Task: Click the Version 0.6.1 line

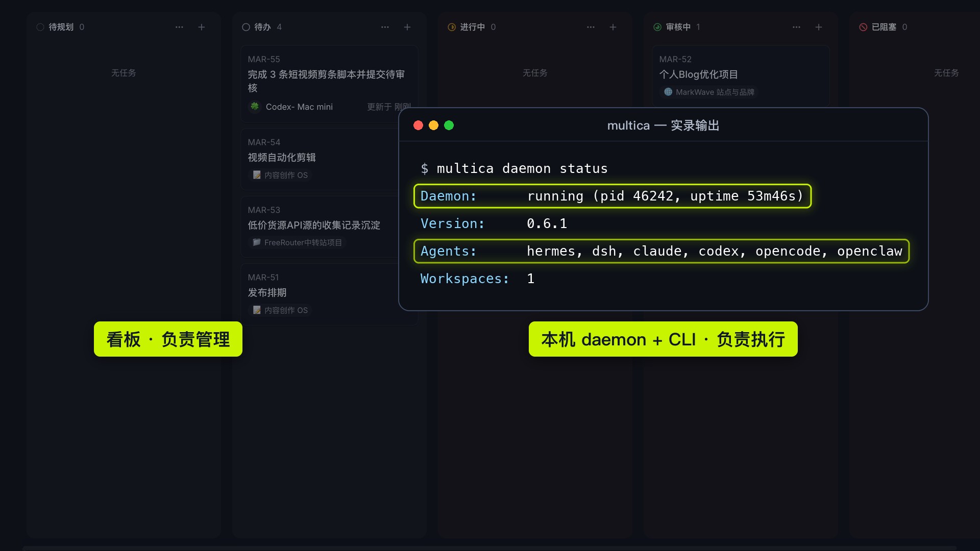Action: click(494, 223)
